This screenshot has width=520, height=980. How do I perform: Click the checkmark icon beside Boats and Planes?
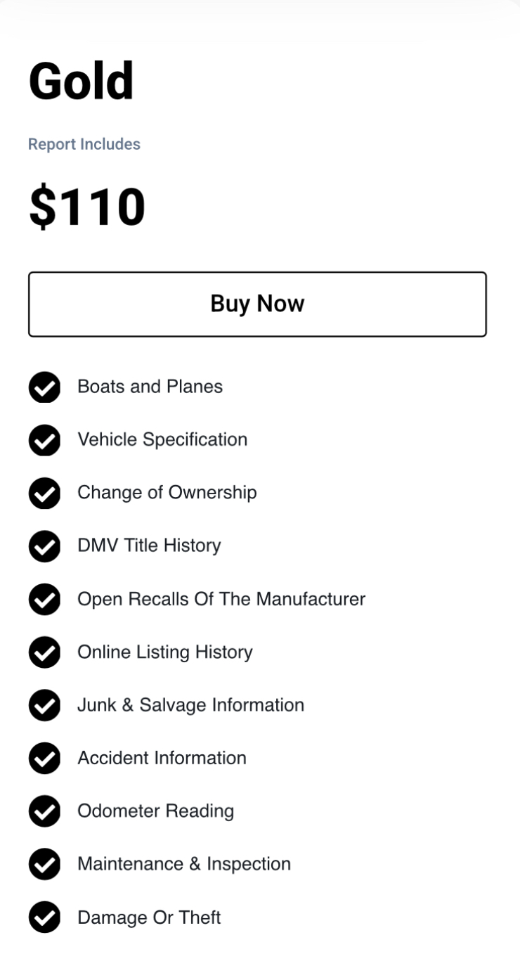pos(44,387)
